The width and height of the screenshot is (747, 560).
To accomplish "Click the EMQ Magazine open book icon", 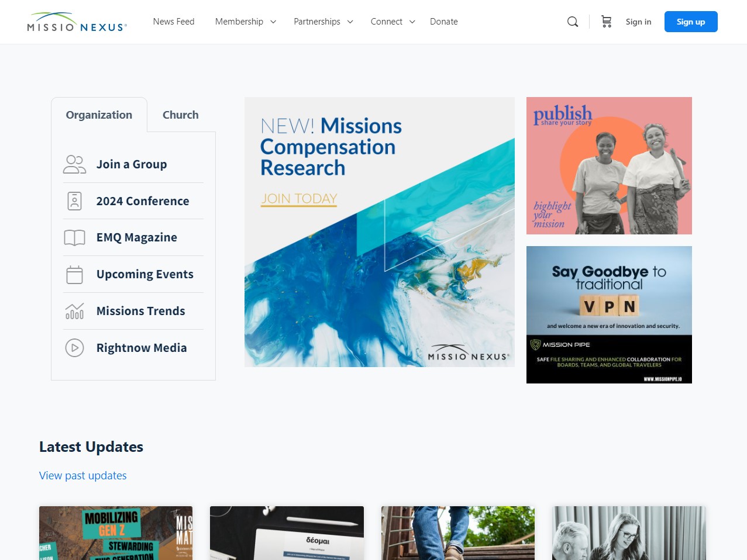I will 74,237.
